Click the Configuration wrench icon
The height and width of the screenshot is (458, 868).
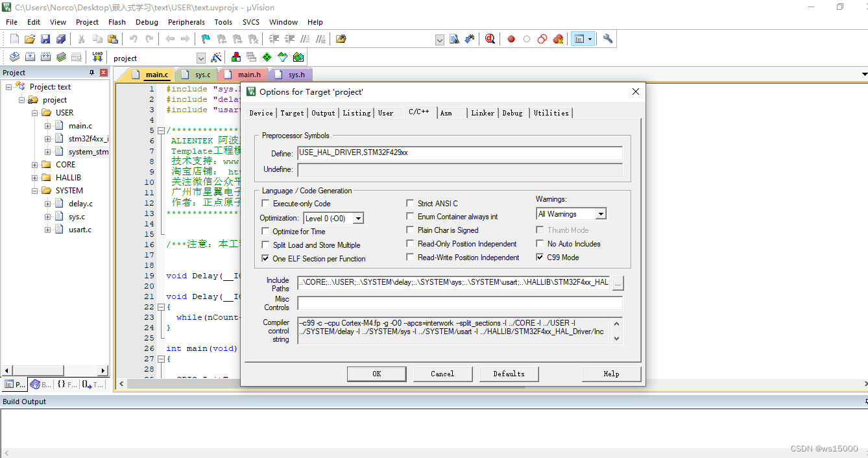608,39
